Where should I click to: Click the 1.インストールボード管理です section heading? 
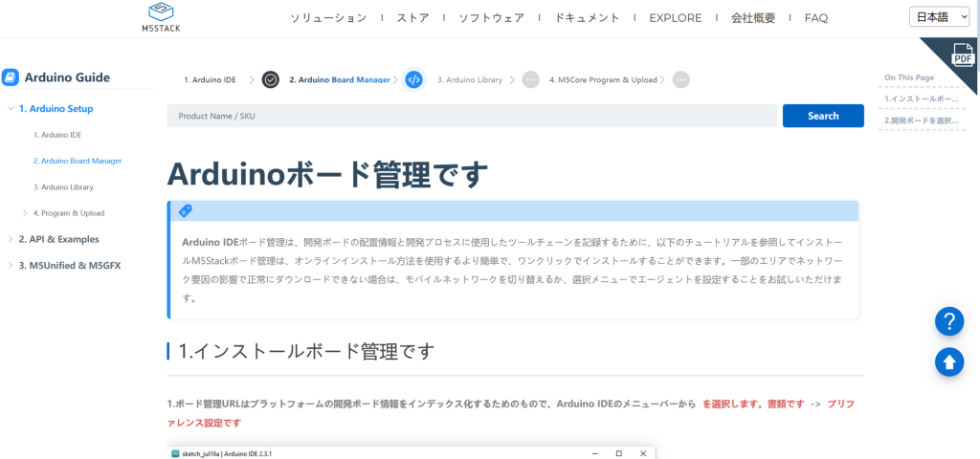306,351
